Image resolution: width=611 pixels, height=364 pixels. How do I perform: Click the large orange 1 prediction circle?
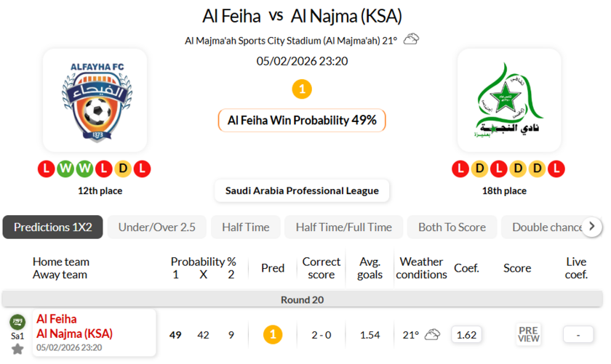coord(302,89)
